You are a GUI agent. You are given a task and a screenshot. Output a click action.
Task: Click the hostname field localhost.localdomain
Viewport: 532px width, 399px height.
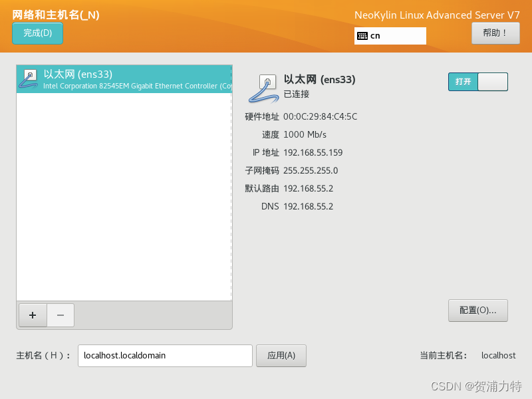tap(165, 356)
